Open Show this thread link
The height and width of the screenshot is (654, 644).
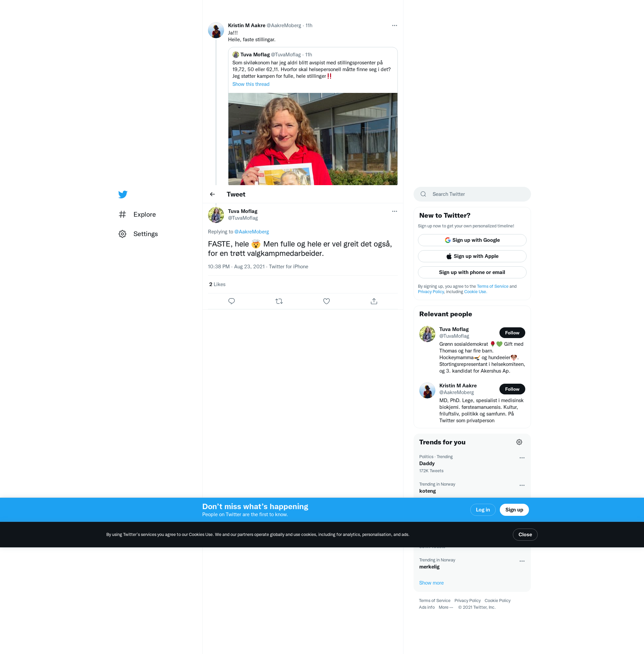click(x=251, y=84)
